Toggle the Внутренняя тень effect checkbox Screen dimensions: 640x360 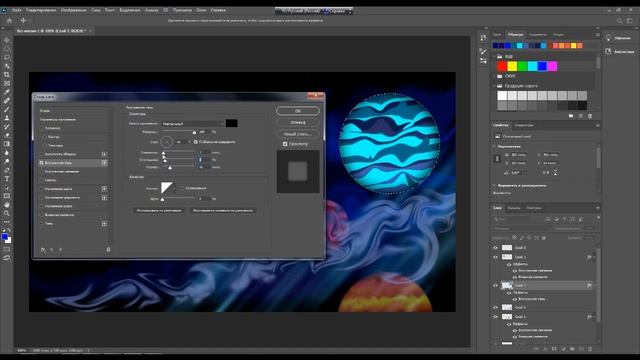(41, 163)
